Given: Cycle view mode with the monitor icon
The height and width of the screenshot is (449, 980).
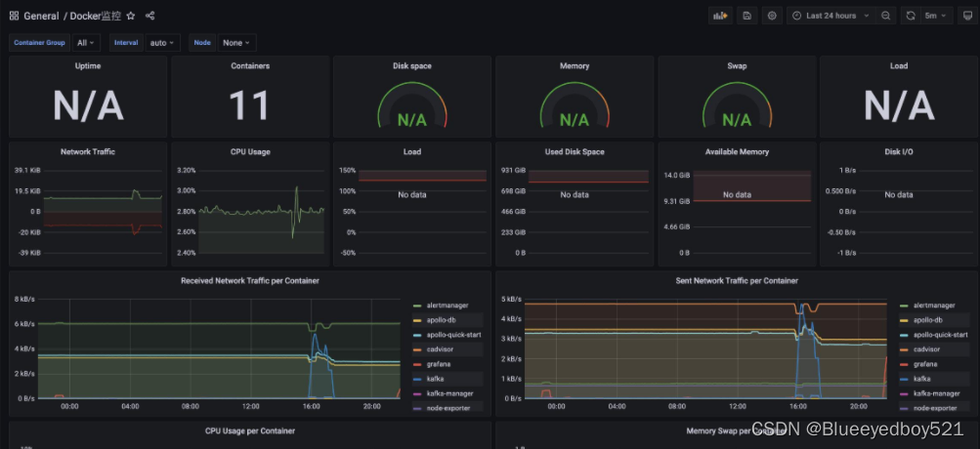Looking at the screenshot, I should tap(967, 16).
